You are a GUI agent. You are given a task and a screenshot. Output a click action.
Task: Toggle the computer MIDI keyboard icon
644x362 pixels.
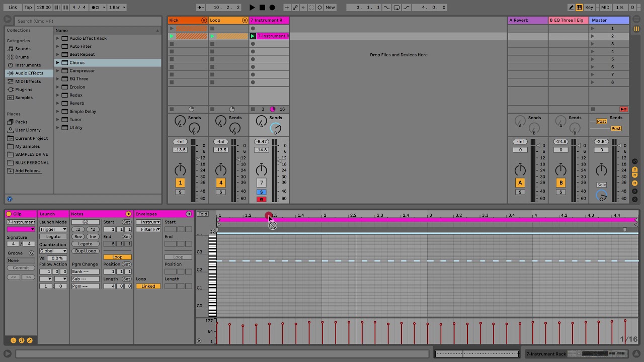(x=579, y=8)
